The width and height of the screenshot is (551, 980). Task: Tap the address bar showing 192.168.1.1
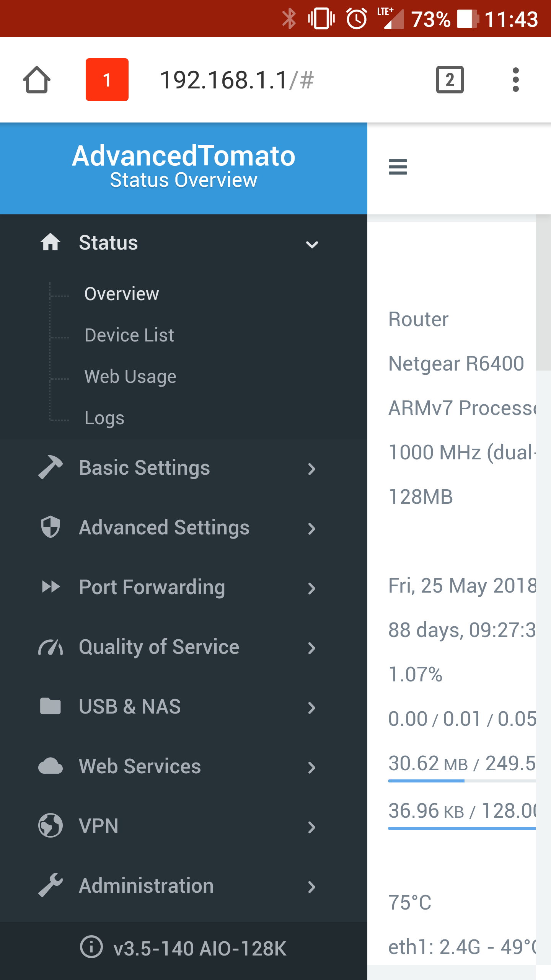(x=237, y=79)
